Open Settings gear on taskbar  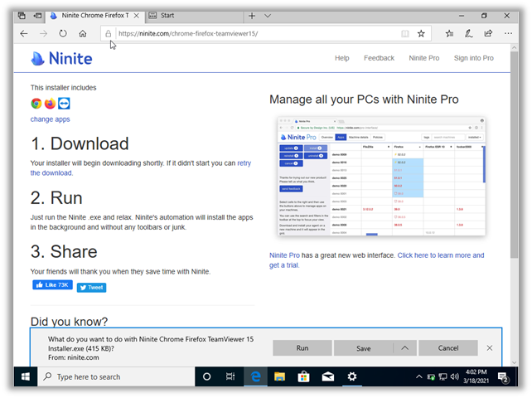click(352, 376)
